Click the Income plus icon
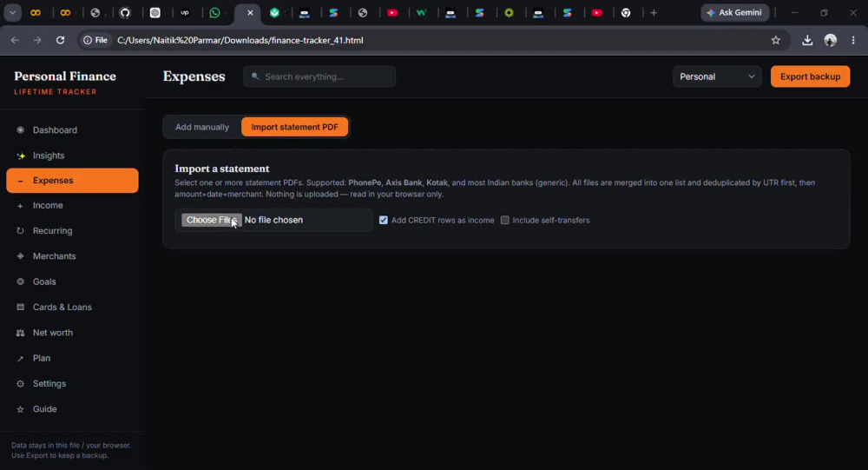This screenshot has height=470, width=868. click(x=21, y=206)
